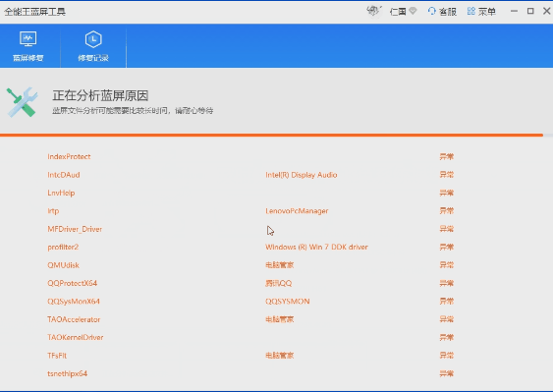Select the username 仁国 in title bar
553x392 pixels.
point(398,12)
